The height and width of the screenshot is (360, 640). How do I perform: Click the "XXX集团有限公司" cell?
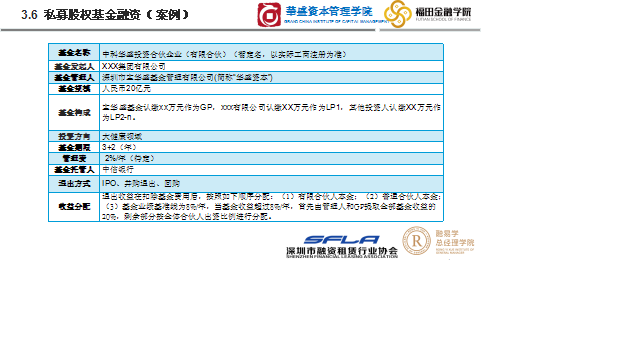(271, 66)
